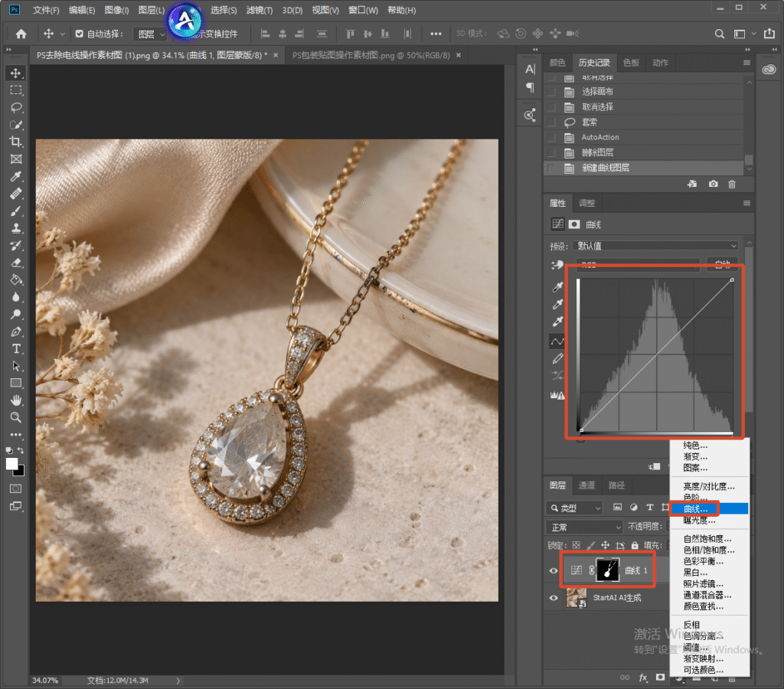Select the Lasso tool
Image resolution: width=784 pixels, height=689 pixels.
click(x=16, y=107)
